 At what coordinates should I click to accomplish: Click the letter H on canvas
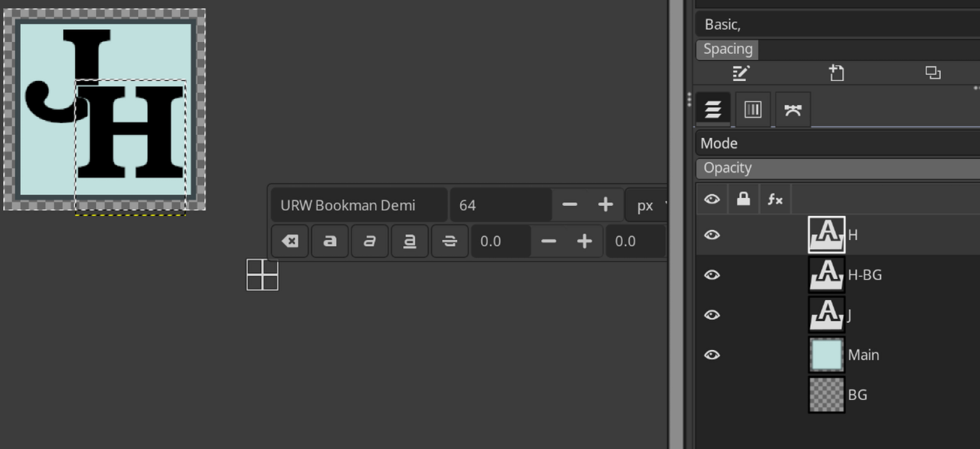(131, 133)
